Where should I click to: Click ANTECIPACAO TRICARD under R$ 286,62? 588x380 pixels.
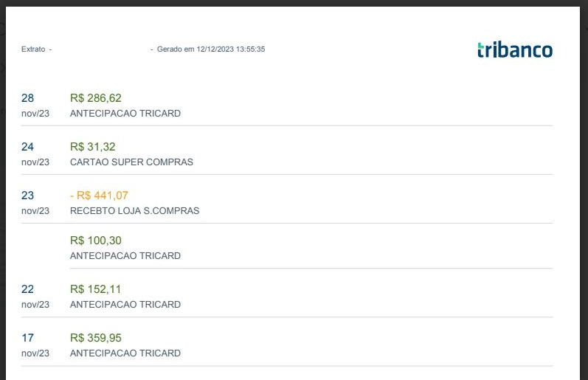tap(125, 114)
